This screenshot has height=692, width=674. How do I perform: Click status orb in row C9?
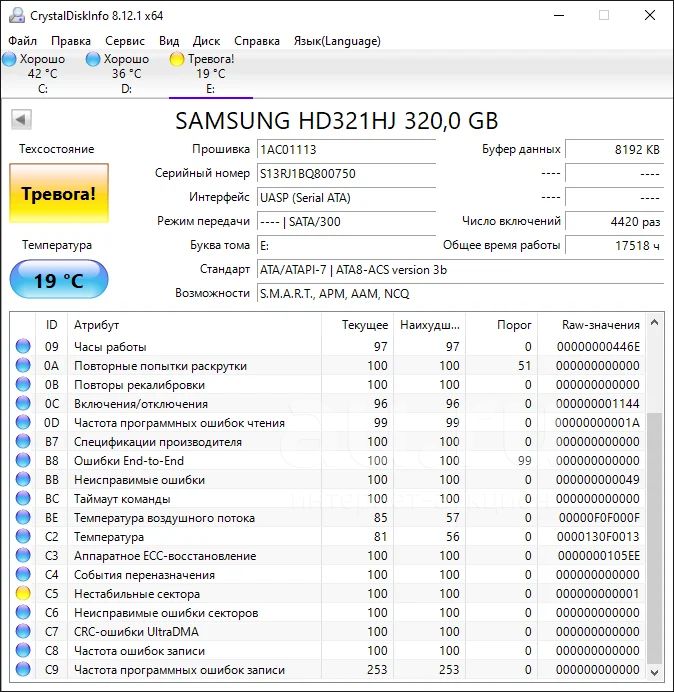point(23,669)
